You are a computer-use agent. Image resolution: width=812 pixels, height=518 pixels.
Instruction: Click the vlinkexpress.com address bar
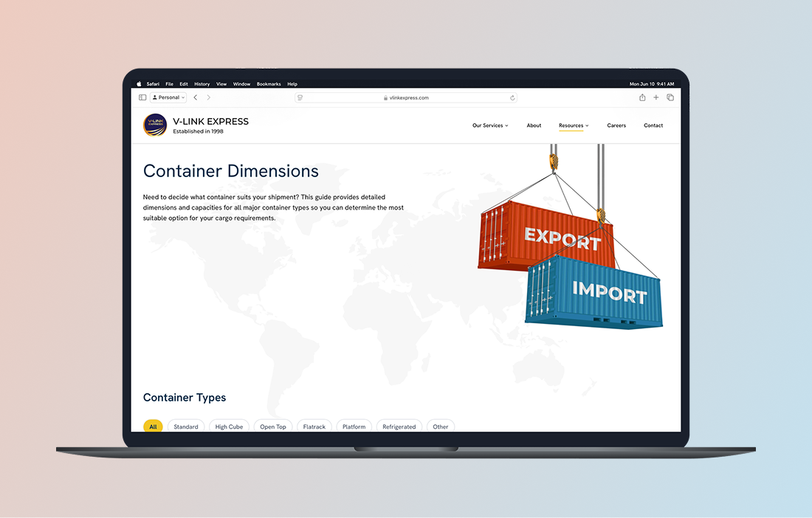406,97
